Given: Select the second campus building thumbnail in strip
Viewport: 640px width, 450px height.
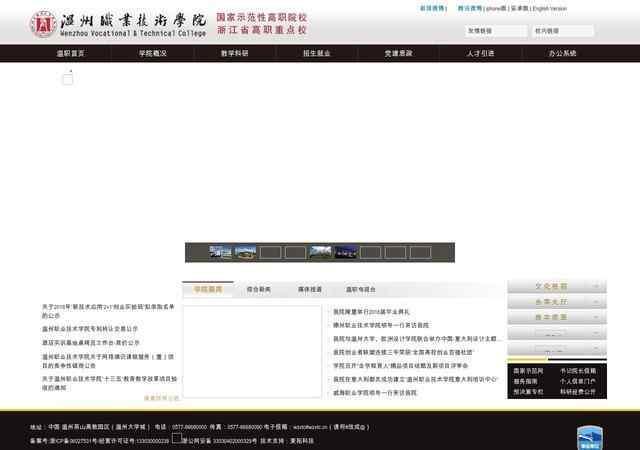Looking at the screenshot, I should pos(245,252).
